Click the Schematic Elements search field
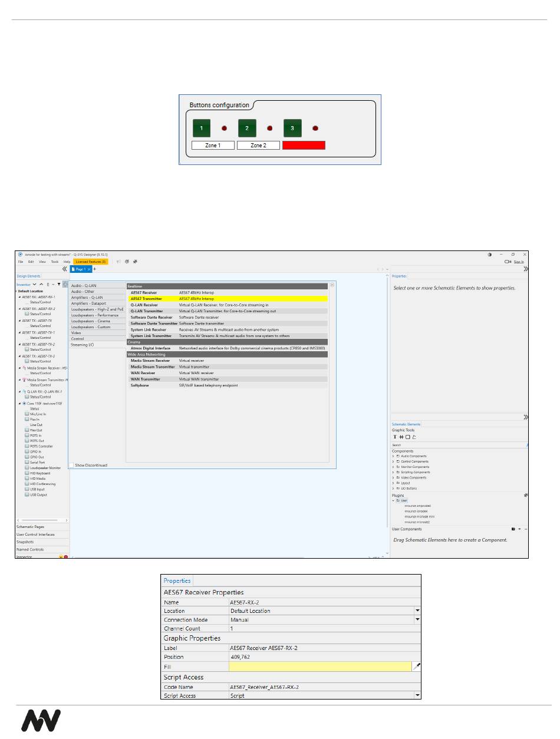560x739 pixels. tap(459, 445)
